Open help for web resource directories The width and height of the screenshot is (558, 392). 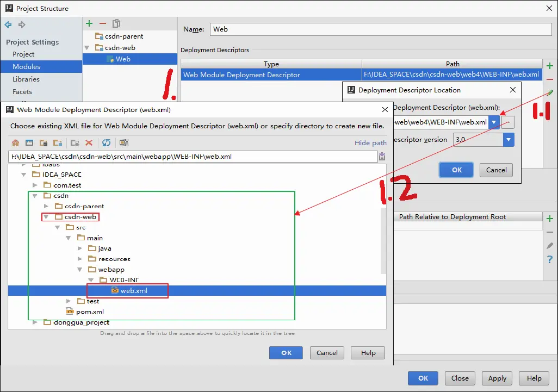[x=550, y=259]
